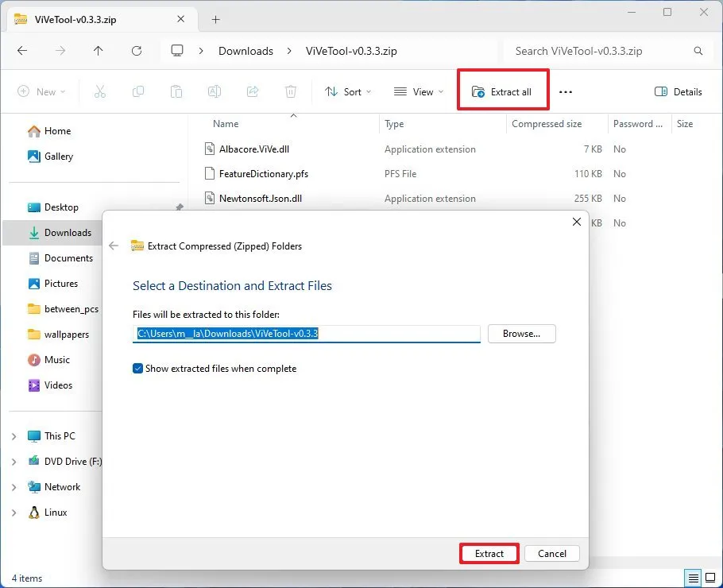Open a new File Explorer tab
This screenshot has height=588, width=723.
point(215,18)
